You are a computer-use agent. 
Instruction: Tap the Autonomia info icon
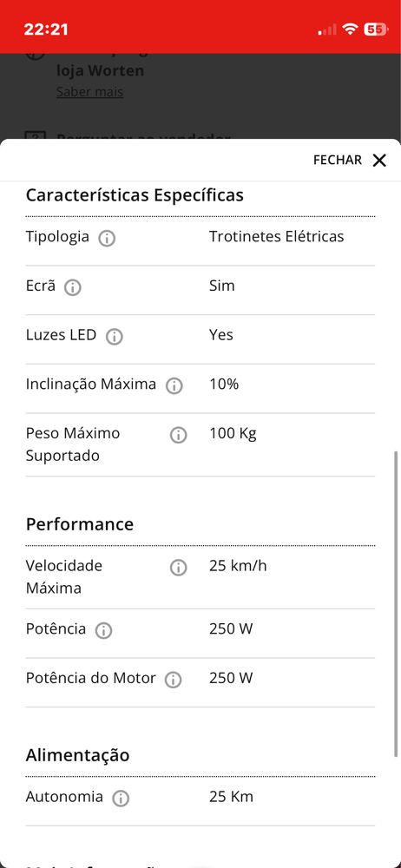[121, 799]
